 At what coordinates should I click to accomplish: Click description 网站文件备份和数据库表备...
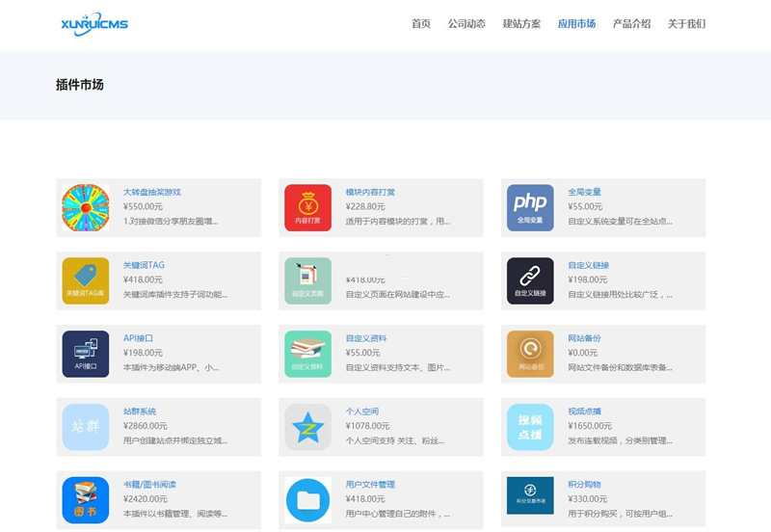pyautogui.click(x=620, y=368)
